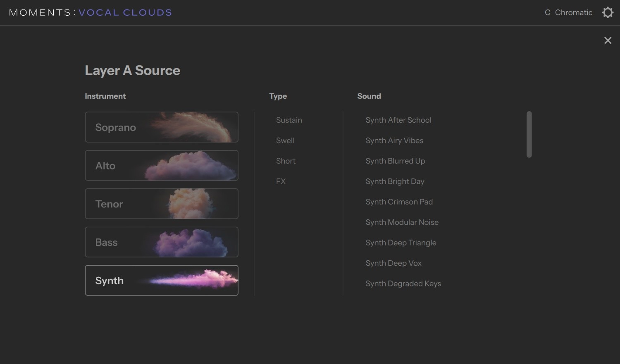Choose Synth Airy Vibes sound
Image resolution: width=620 pixels, height=364 pixels.
click(x=394, y=140)
